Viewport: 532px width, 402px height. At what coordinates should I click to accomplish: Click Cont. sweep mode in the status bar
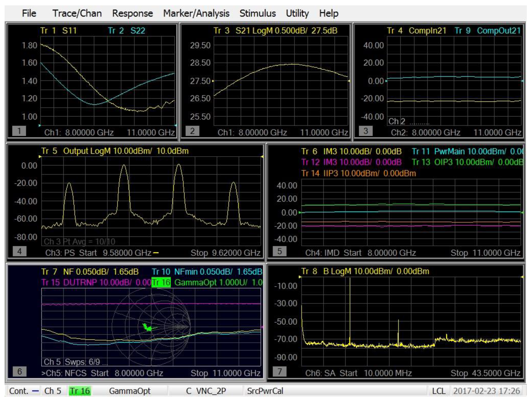24,391
